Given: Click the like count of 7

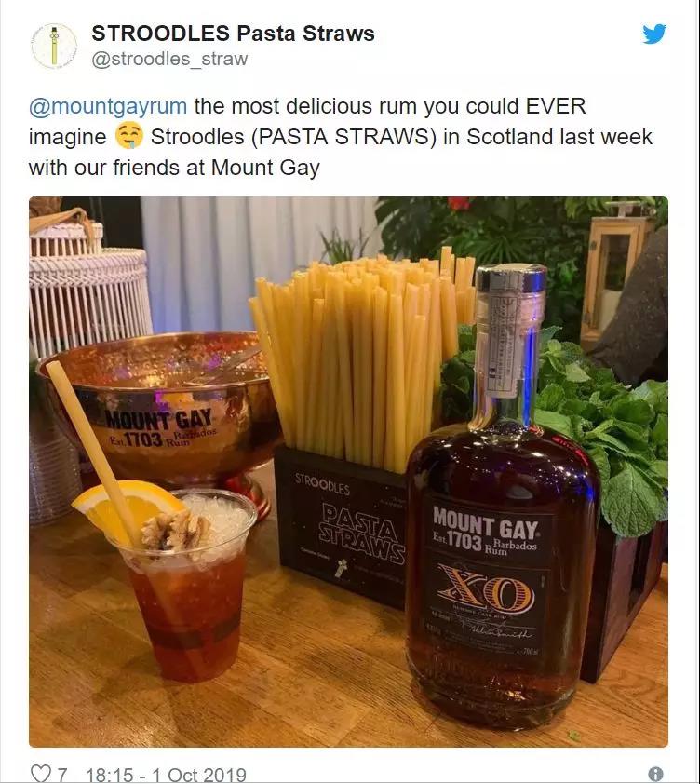Looking at the screenshot, I should click(x=61, y=775).
